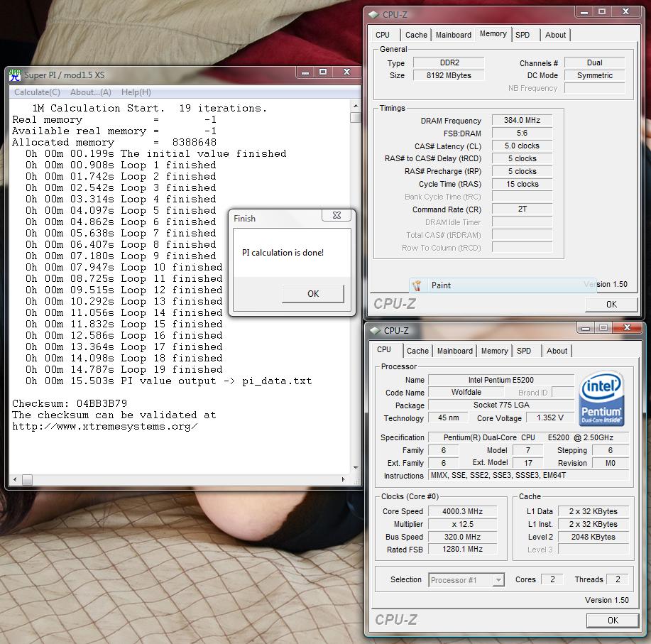The image size is (651, 644).
Task: Click the Cycle Time 15 clocks value
Action: click(x=522, y=184)
